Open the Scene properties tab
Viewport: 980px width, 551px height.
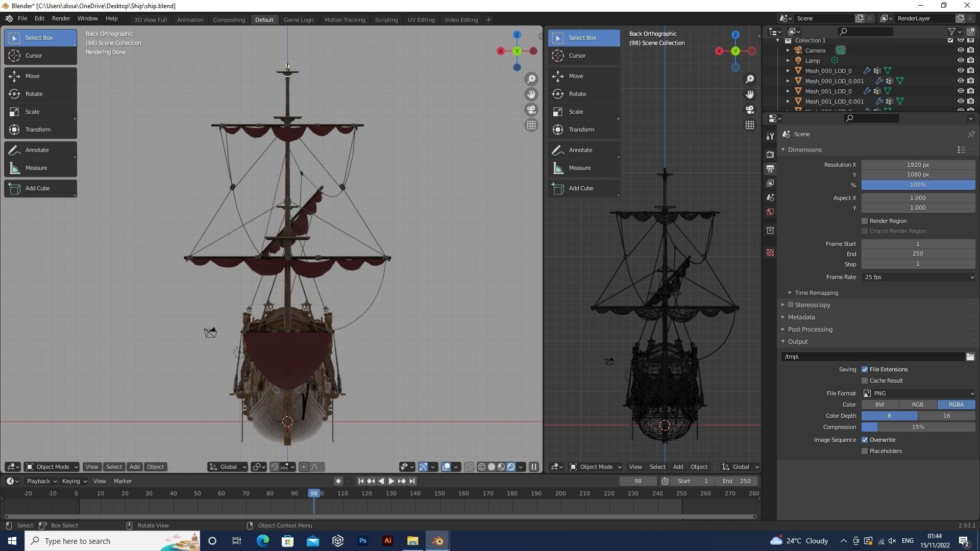tap(770, 197)
